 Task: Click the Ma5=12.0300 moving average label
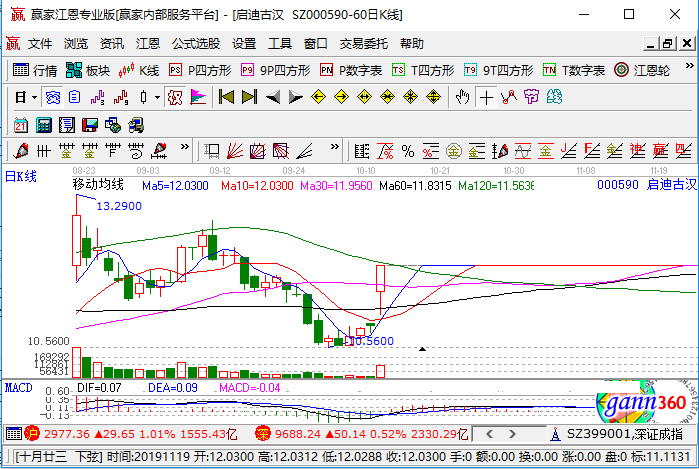(175, 185)
